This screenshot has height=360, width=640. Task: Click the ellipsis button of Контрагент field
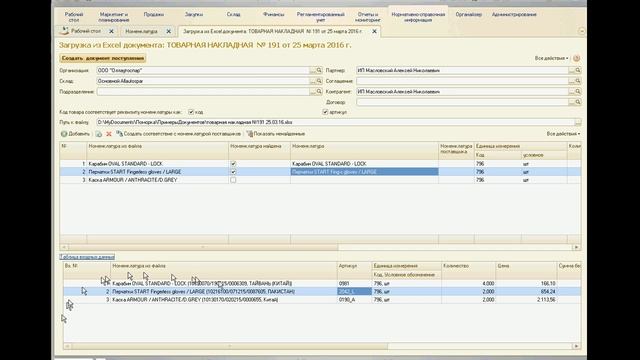[x=572, y=91]
